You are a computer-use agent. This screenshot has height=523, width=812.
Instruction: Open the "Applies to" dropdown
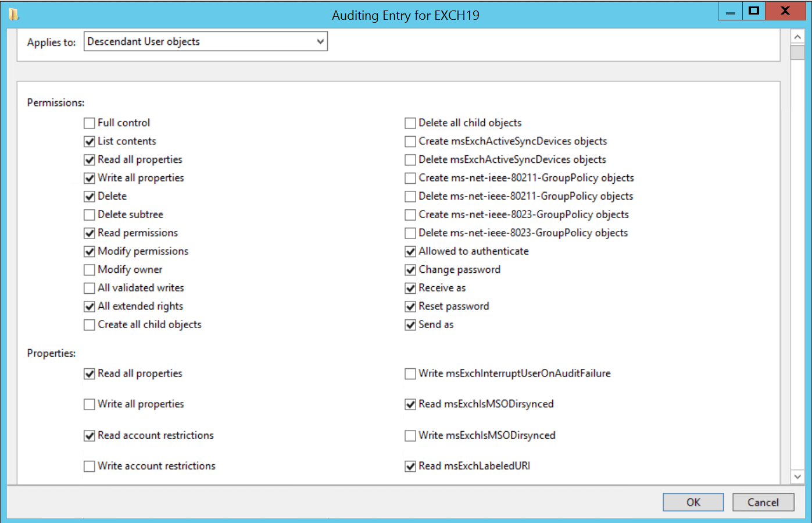pyautogui.click(x=320, y=41)
